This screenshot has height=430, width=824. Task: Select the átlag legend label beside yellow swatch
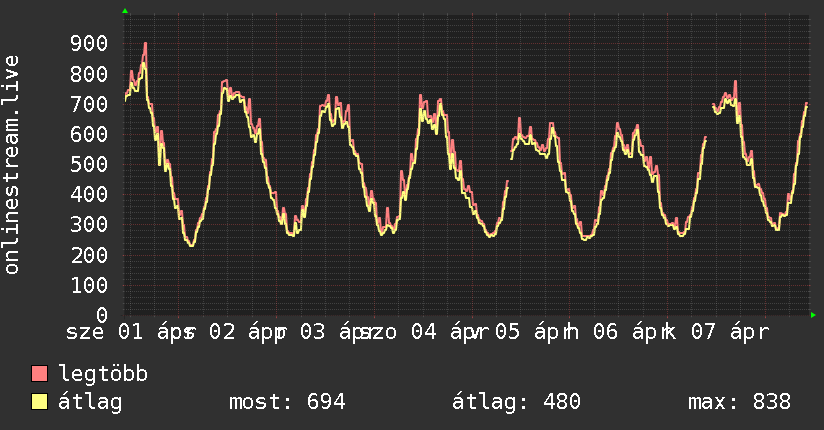pyautogui.click(x=89, y=403)
